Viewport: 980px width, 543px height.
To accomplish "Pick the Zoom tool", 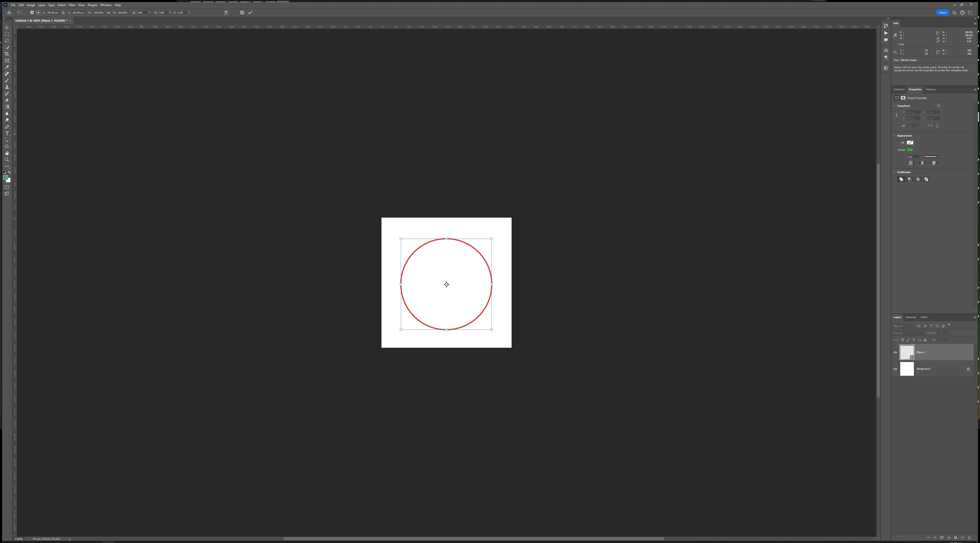I will (x=7, y=160).
